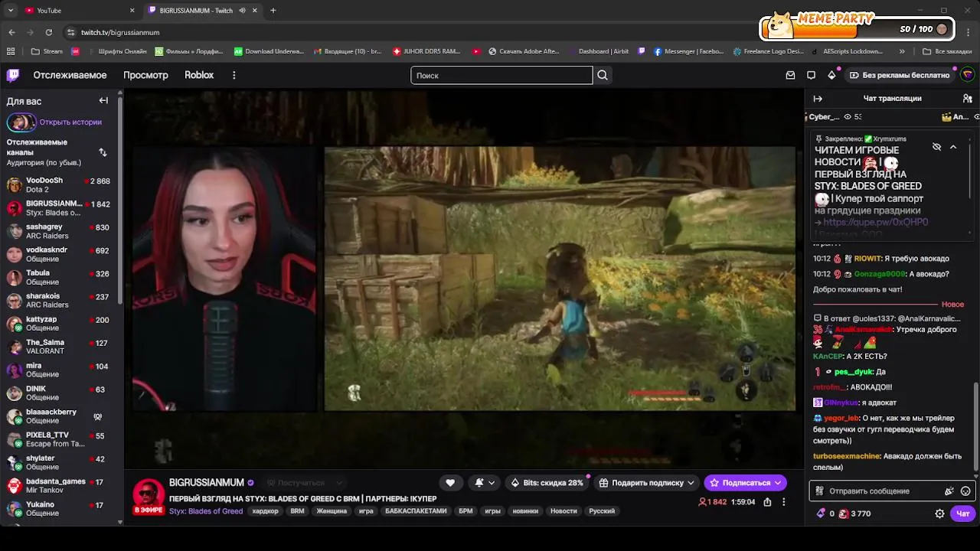The width and height of the screenshot is (980, 551).
Task: Focus the Поиск search field
Action: pyautogui.click(x=501, y=75)
